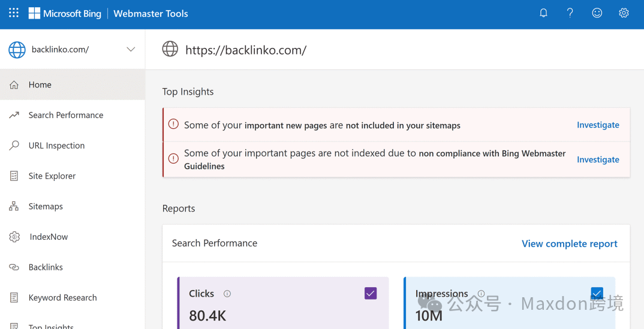Viewport: 644px width, 329px height.
Task: Click the warning icon on sitemaps insight
Action: click(x=173, y=124)
